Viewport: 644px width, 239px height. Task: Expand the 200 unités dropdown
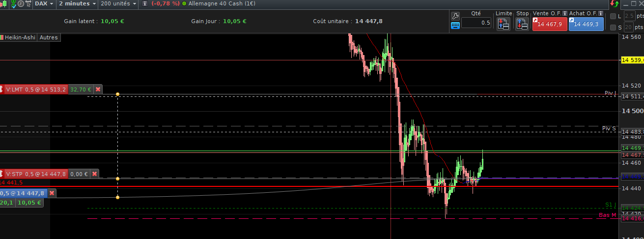[118, 3]
